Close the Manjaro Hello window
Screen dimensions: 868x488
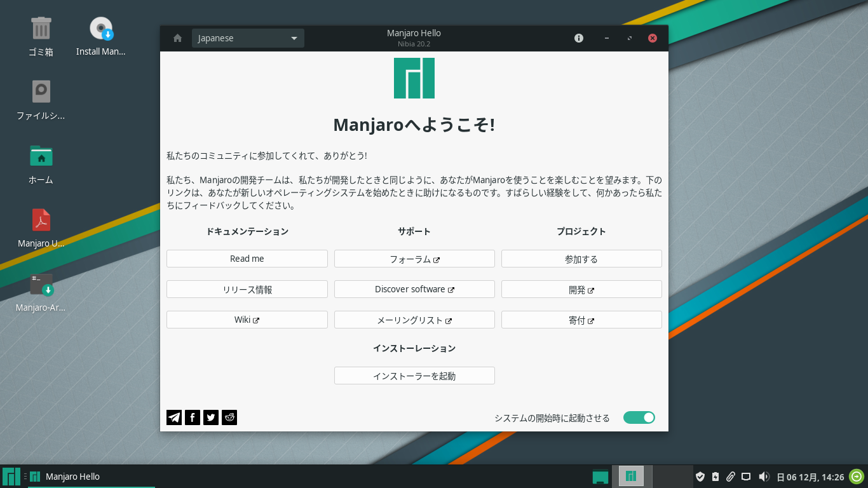point(653,38)
